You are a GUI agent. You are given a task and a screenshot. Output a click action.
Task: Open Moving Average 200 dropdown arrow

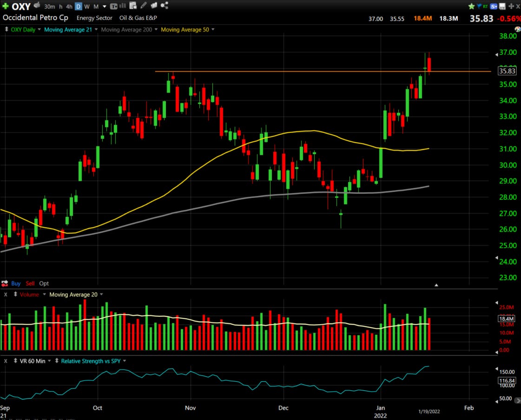point(156,29)
